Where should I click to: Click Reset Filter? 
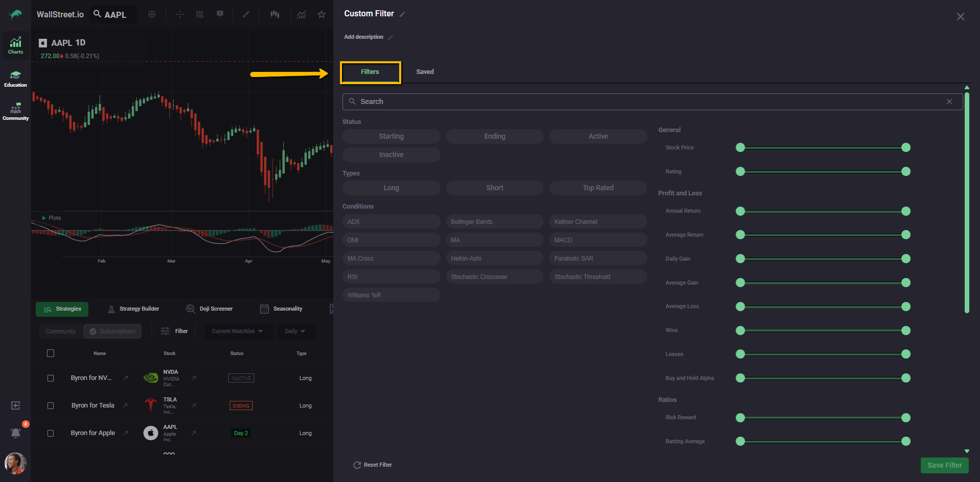(373, 465)
